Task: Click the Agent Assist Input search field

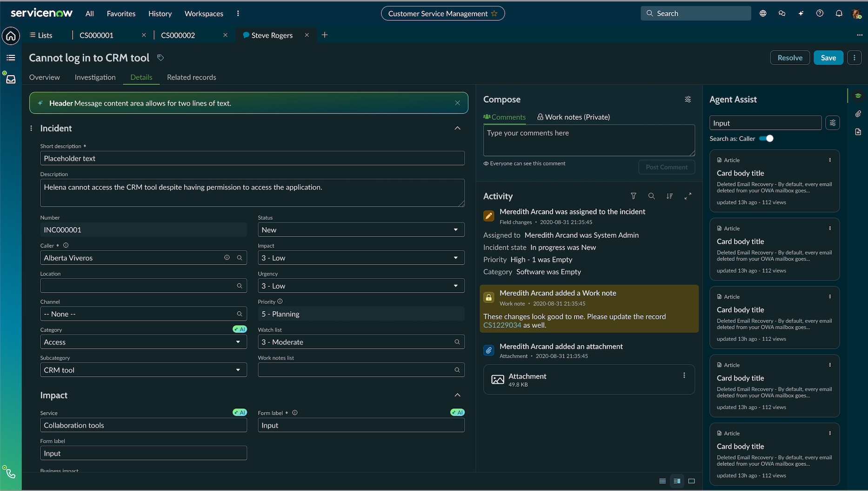Action: (765, 123)
